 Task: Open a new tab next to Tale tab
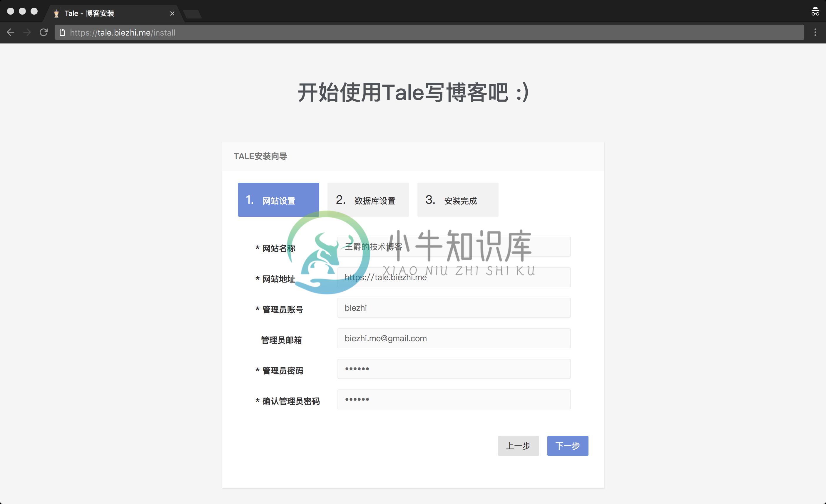click(193, 14)
